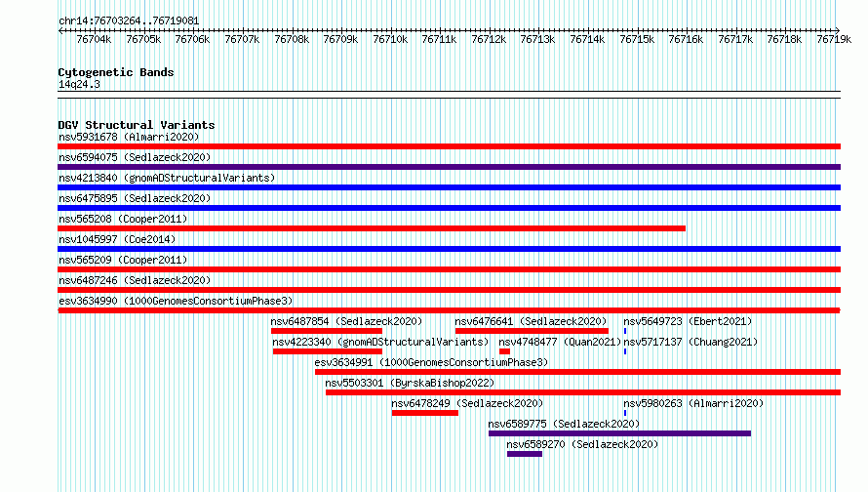Click the Cytogenetic Bands track title

click(x=116, y=72)
